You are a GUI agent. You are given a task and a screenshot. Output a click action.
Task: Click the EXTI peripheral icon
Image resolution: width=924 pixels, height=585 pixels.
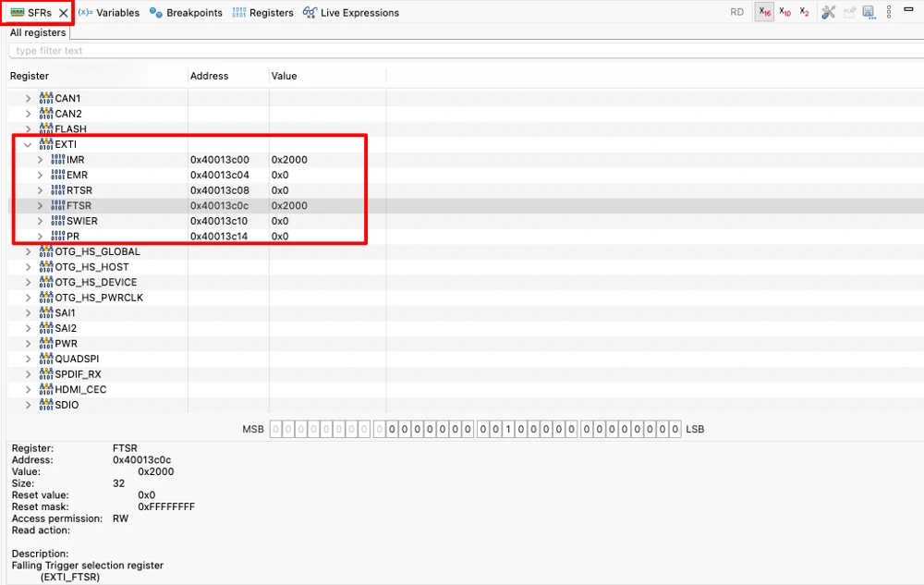(46, 144)
